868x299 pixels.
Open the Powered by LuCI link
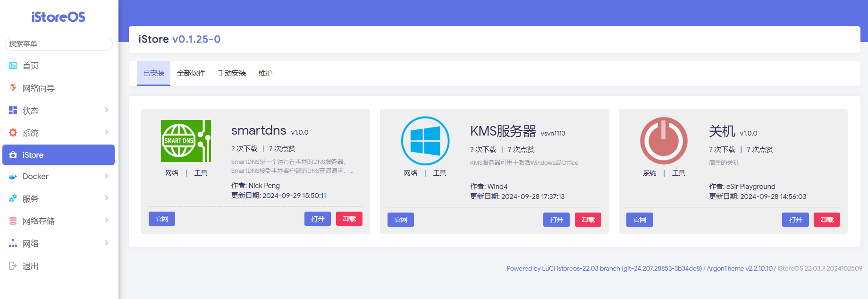pyautogui.click(x=604, y=268)
